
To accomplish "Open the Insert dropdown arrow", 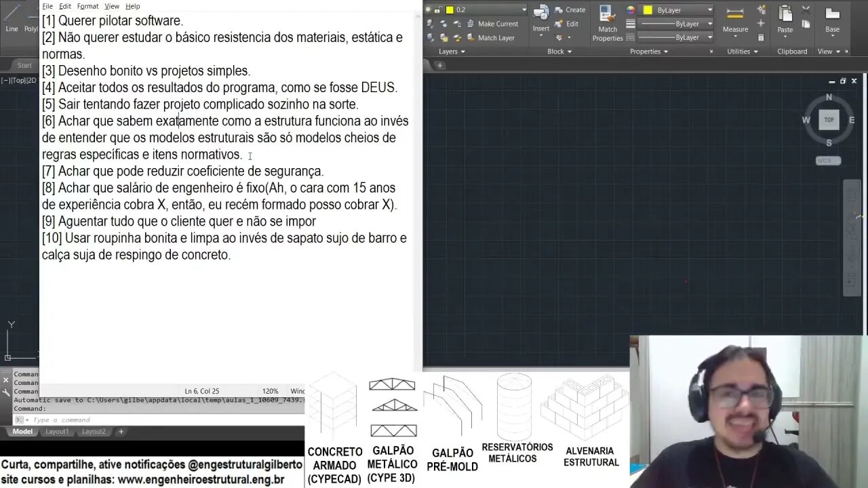I will click(x=540, y=37).
